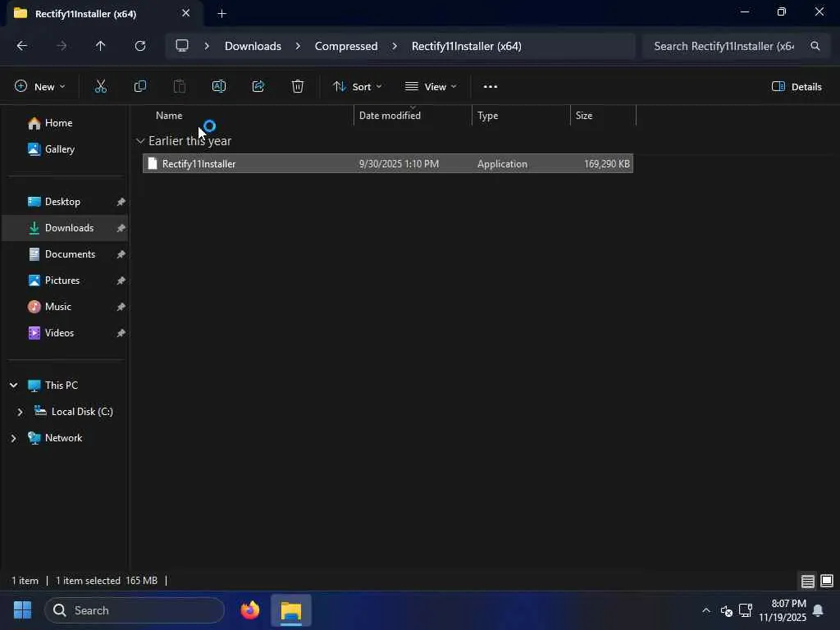Select Local Disk (C:) in tree
This screenshot has width=840, height=630.
[x=82, y=412]
